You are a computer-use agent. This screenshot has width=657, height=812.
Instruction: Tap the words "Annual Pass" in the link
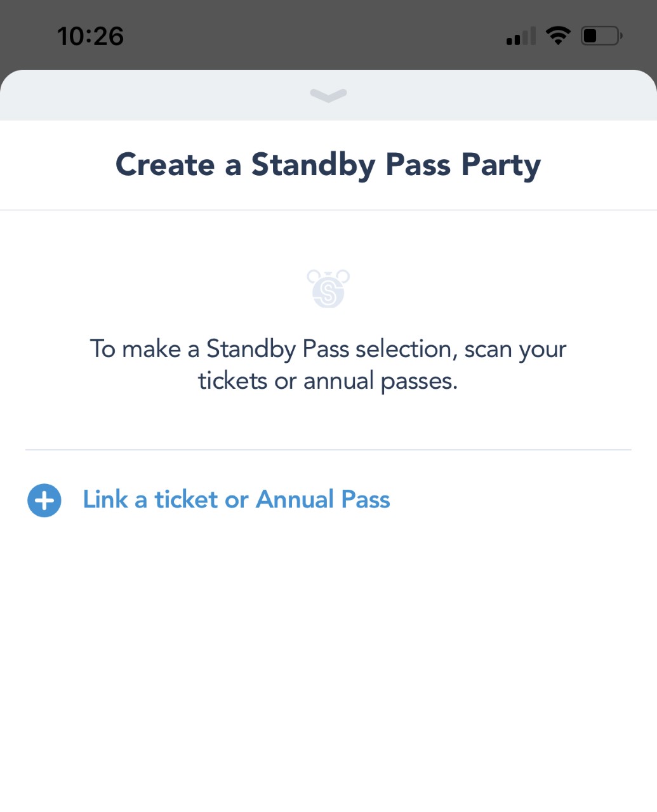(323, 500)
